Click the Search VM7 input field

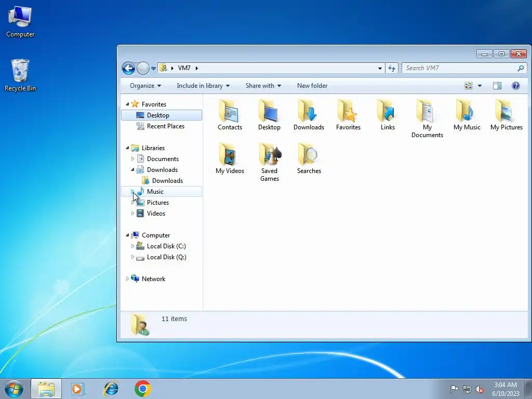(459, 68)
